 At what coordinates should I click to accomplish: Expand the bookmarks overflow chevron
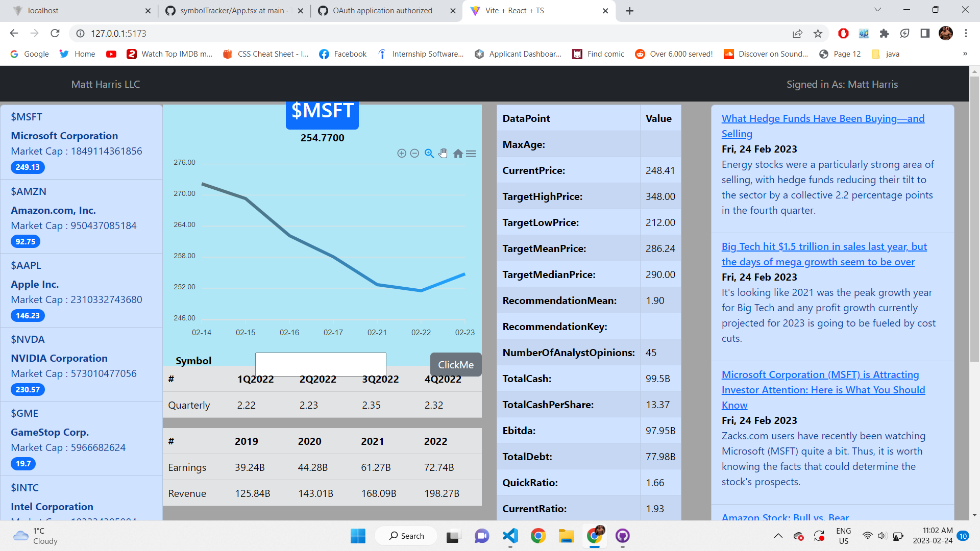(x=965, y=54)
